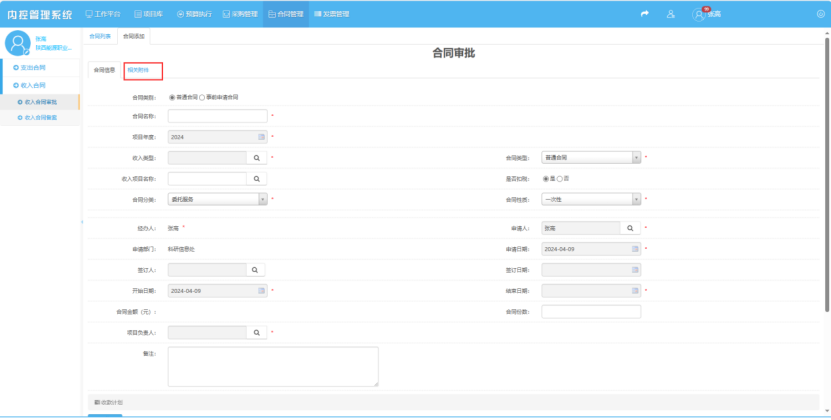Open 收入合同报批 in the sidebar
Image resolution: width=831 pixels, height=420 pixels.
[39, 102]
